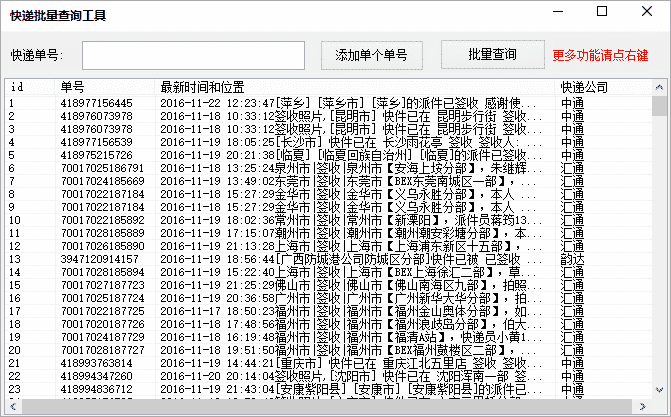Click the vertical scrollbar up arrow
This screenshot has height=417, width=671.
661,87
